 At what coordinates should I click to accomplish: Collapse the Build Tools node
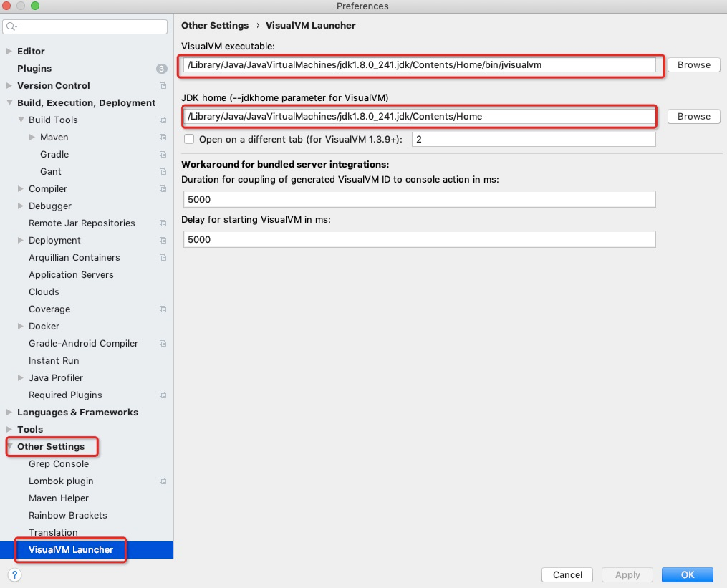[21, 120]
